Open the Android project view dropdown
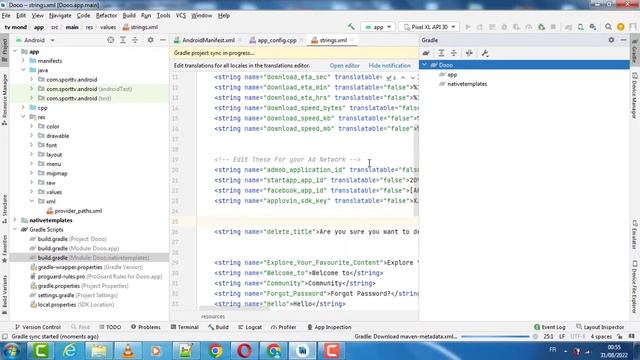Screen dimensions: 640x360 click(x=35, y=40)
